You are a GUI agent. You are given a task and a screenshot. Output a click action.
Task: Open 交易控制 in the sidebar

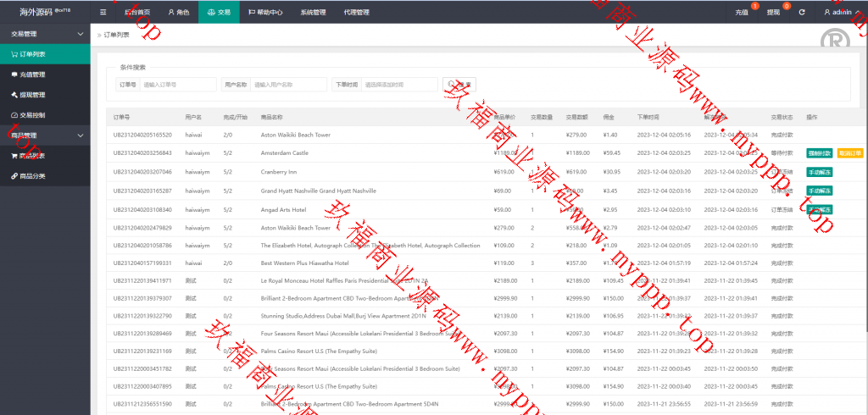32,115
